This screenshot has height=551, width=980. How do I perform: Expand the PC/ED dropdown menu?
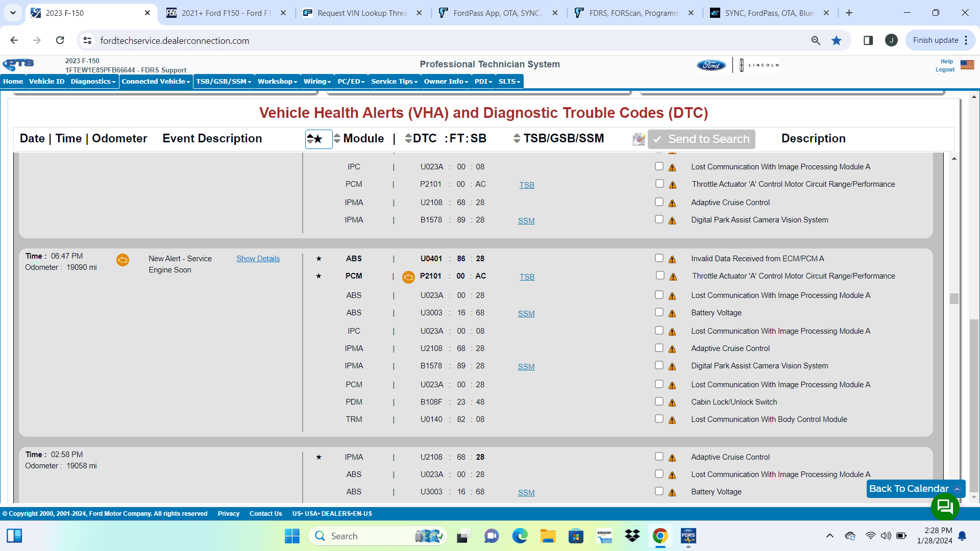click(351, 82)
